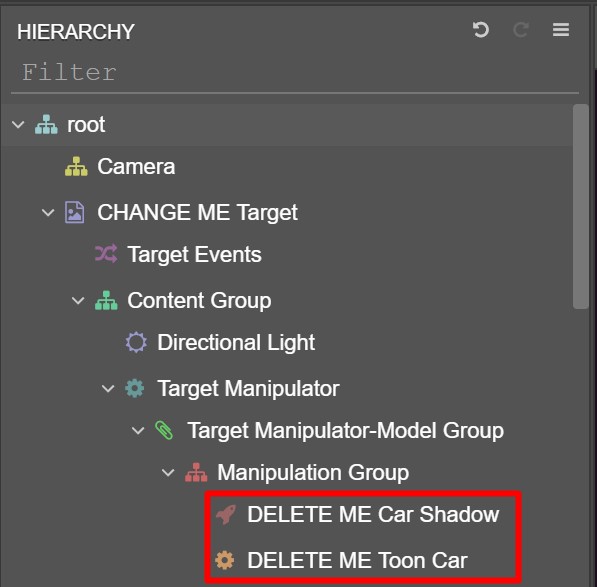Open the Hierarchy hamburger menu
The height and width of the screenshot is (587, 597).
561,30
